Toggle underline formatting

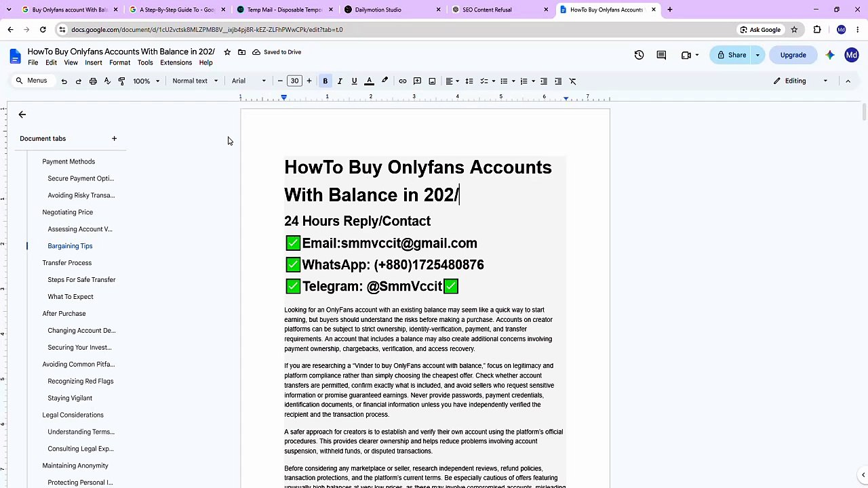pos(354,81)
